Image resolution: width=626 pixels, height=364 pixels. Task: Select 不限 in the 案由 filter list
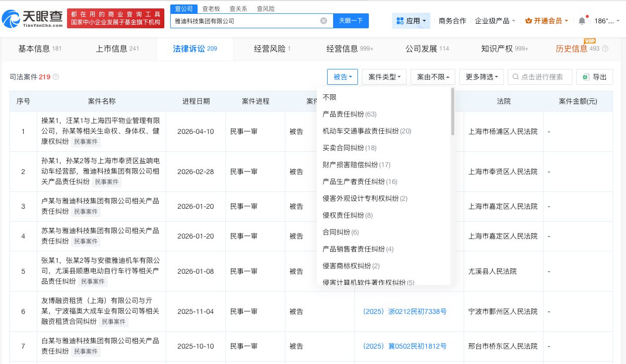(330, 97)
